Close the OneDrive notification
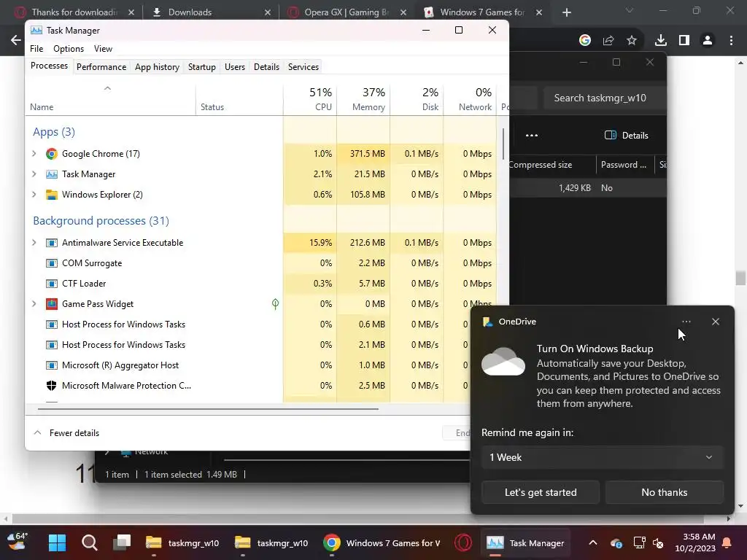747x560 pixels. coord(716,322)
